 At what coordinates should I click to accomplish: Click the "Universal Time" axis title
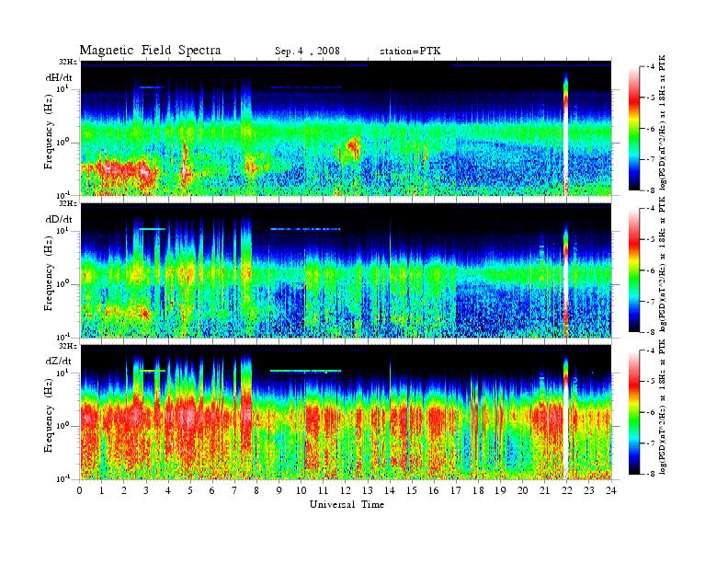coord(347,504)
